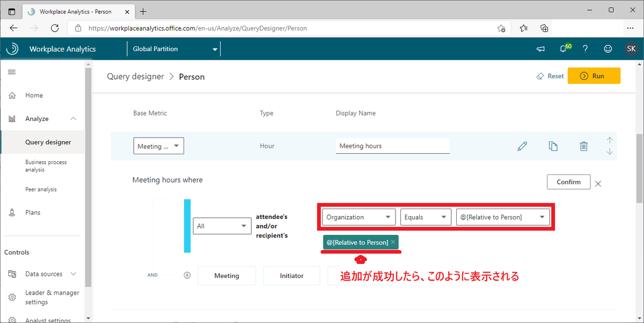This screenshot has width=644, height=323.
Task: Add a filter with the plus circle icon
Action: point(187,275)
